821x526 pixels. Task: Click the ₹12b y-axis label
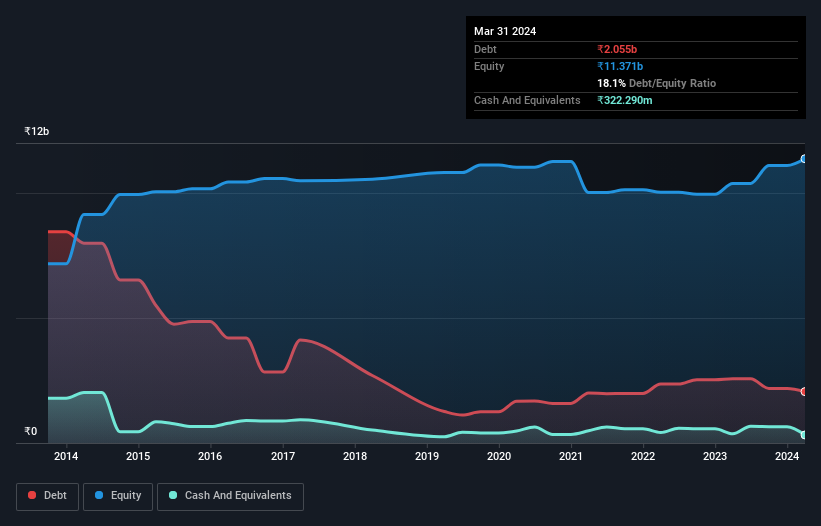[x=37, y=131]
